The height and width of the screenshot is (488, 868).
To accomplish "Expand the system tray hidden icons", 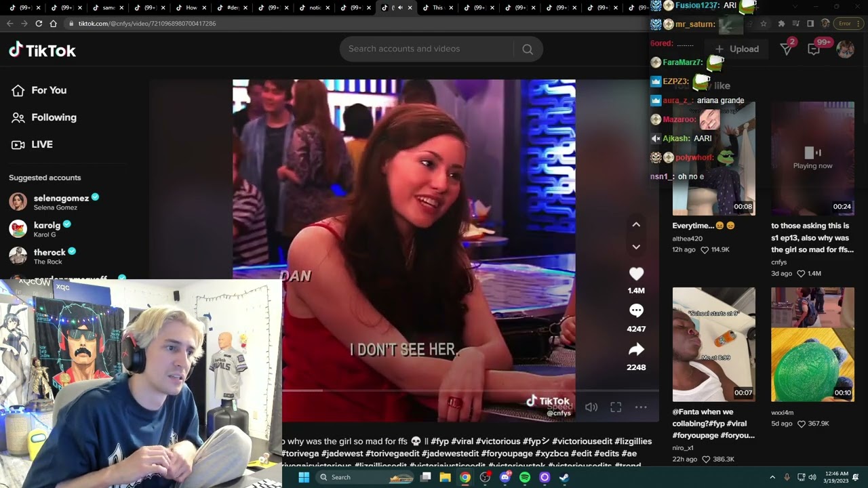I will [772, 477].
